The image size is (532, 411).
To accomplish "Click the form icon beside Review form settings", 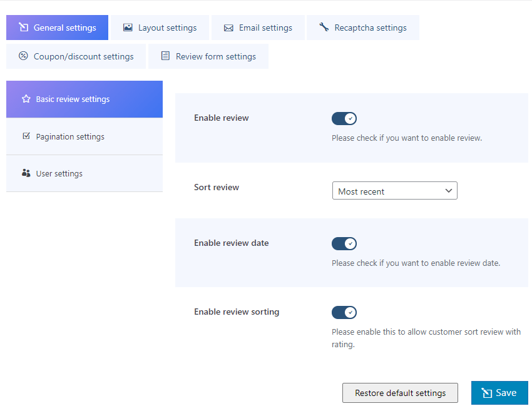I will (x=165, y=56).
